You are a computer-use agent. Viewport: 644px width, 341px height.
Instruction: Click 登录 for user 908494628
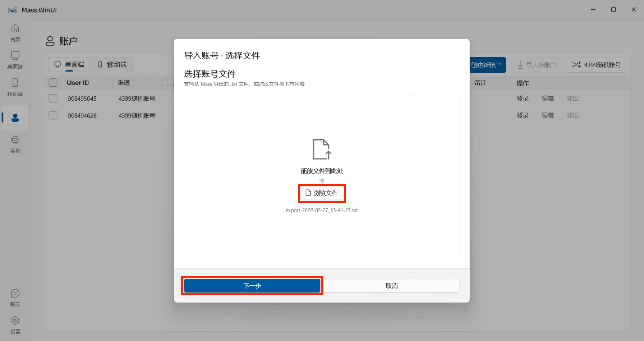(522, 115)
